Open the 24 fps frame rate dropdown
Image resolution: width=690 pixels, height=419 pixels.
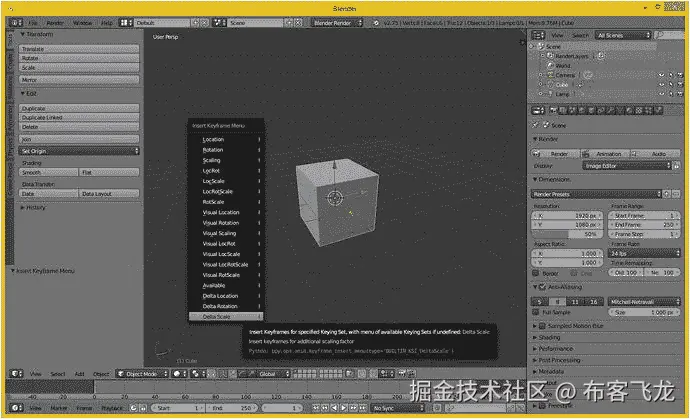(x=644, y=254)
